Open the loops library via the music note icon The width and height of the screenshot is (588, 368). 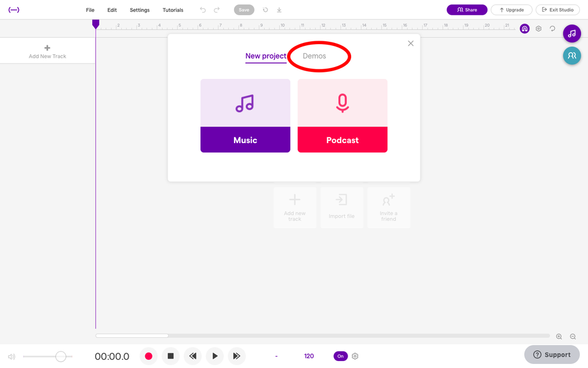pos(572,34)
